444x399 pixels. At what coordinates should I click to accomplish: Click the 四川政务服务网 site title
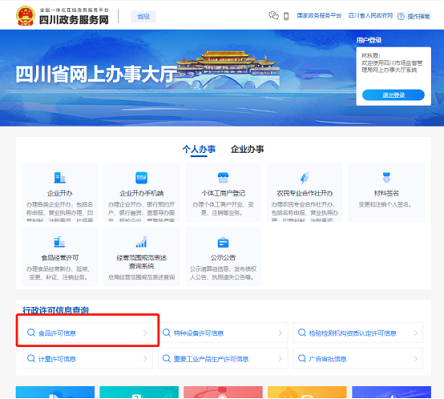pyautogui.click(x=74, y=20)
